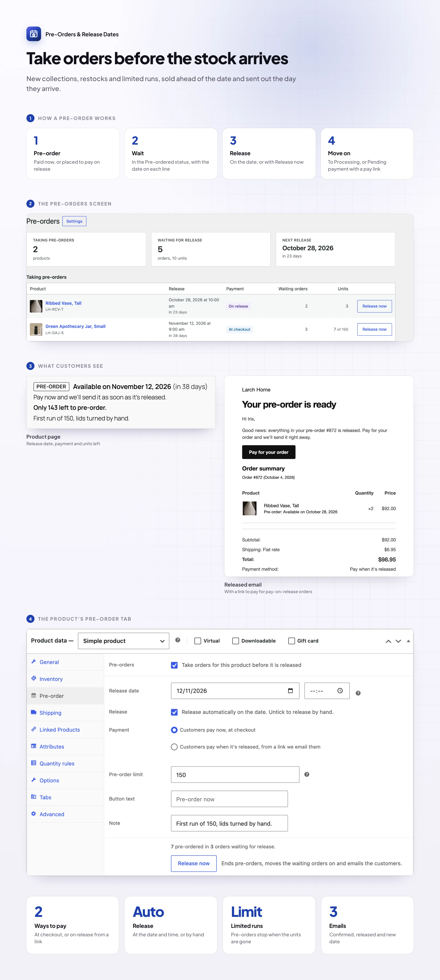Click the help icon beside Pre-order limit
This screenshot has width=440, height=980.
click(x=307, y=774)
